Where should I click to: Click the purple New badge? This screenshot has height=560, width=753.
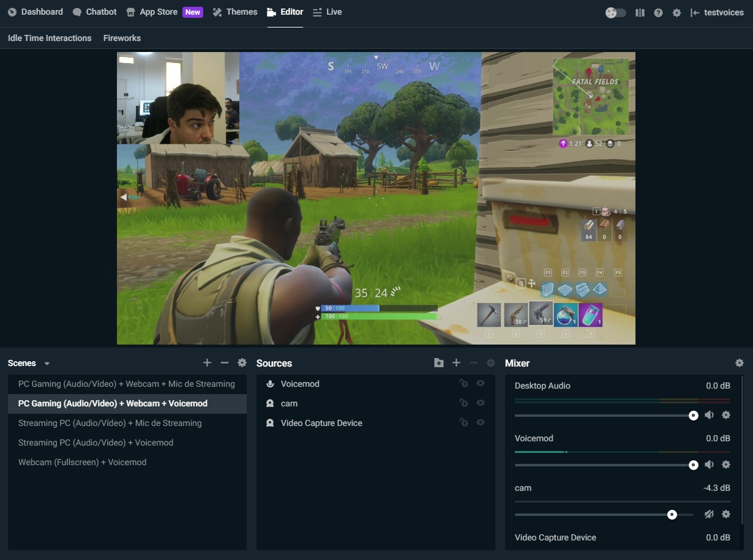coord(193,12)
